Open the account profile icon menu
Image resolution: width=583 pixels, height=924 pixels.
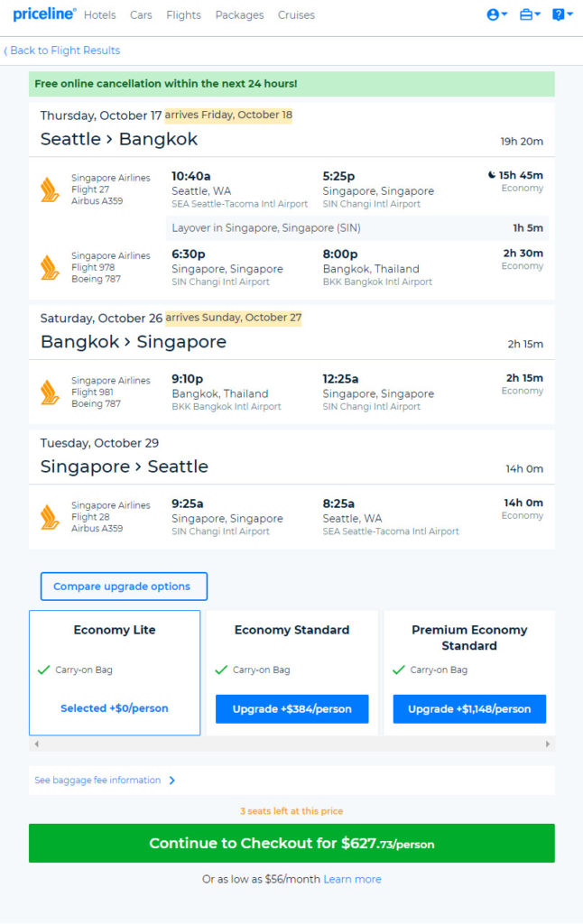tap(496, 14)
